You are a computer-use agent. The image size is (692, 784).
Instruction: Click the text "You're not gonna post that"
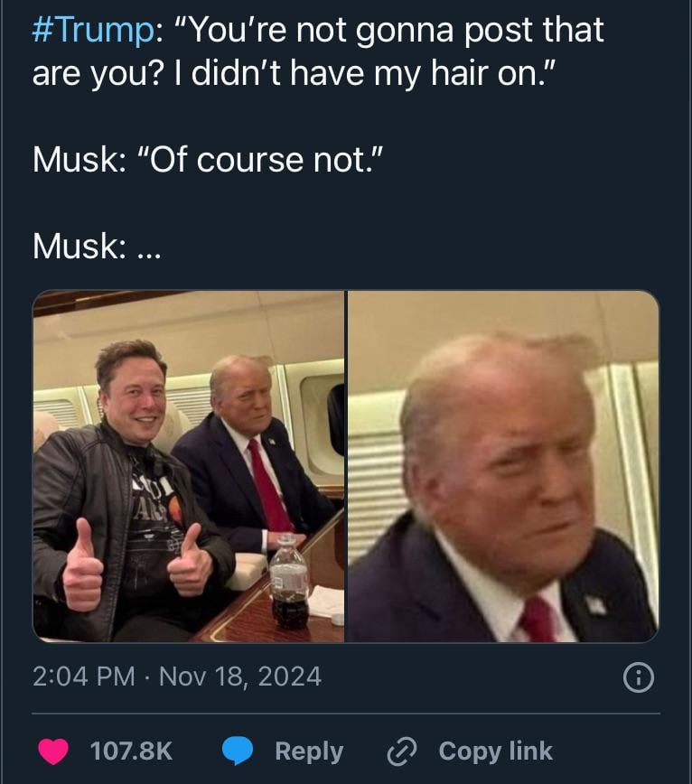(389, 30)
